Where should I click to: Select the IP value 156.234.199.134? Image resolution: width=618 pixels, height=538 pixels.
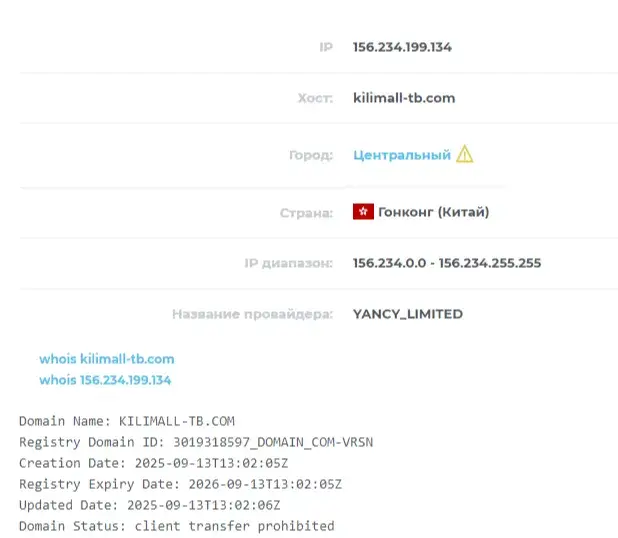[x=402, y=47]
